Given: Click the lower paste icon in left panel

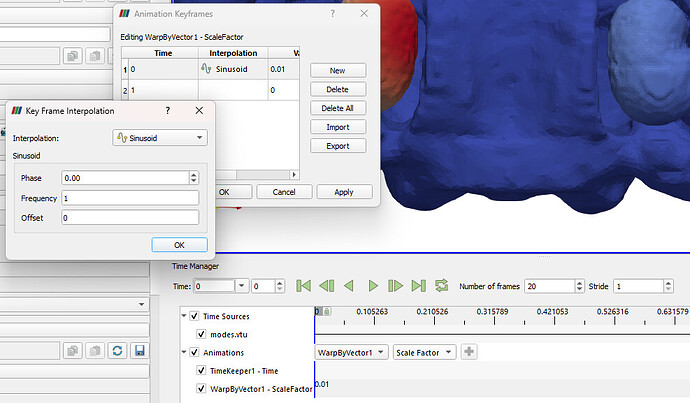Looking at the screenshot, I should (x=95, y=351).
